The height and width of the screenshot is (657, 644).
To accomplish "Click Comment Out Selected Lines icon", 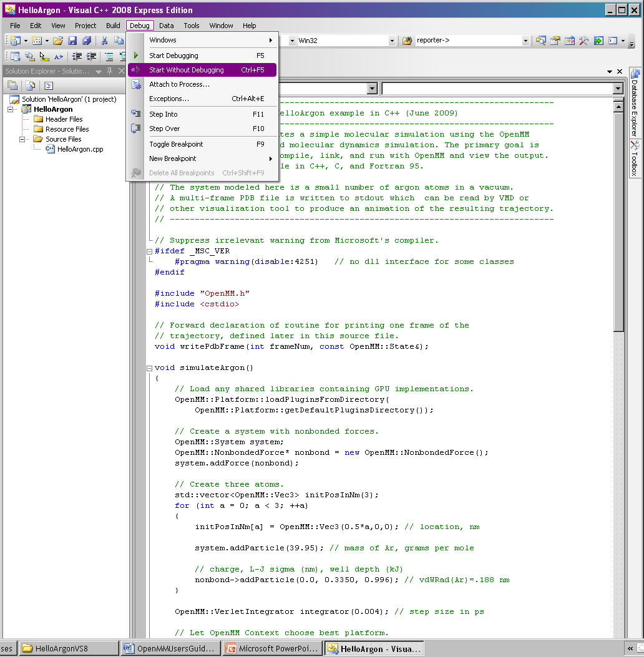I will click(x=109, y=56).
